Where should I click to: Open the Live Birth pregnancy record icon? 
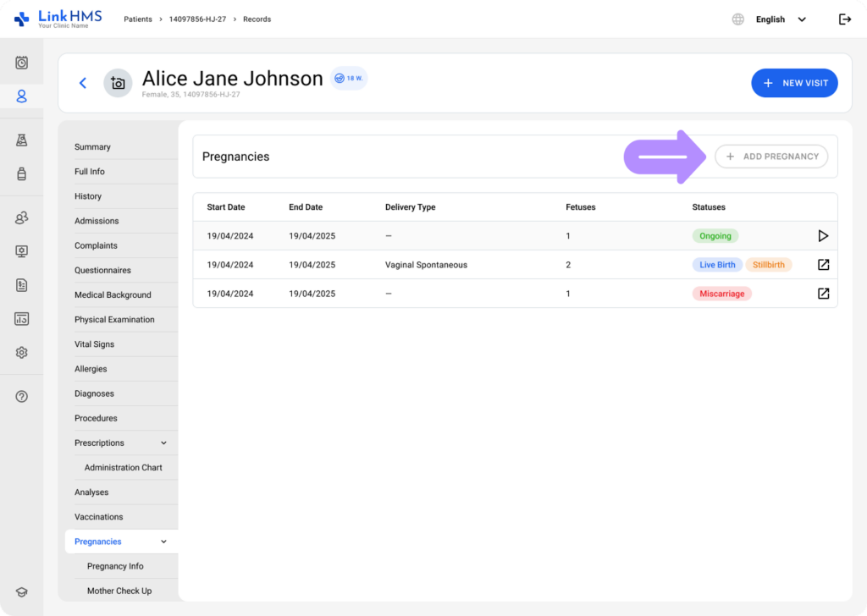tap(823, 265)
